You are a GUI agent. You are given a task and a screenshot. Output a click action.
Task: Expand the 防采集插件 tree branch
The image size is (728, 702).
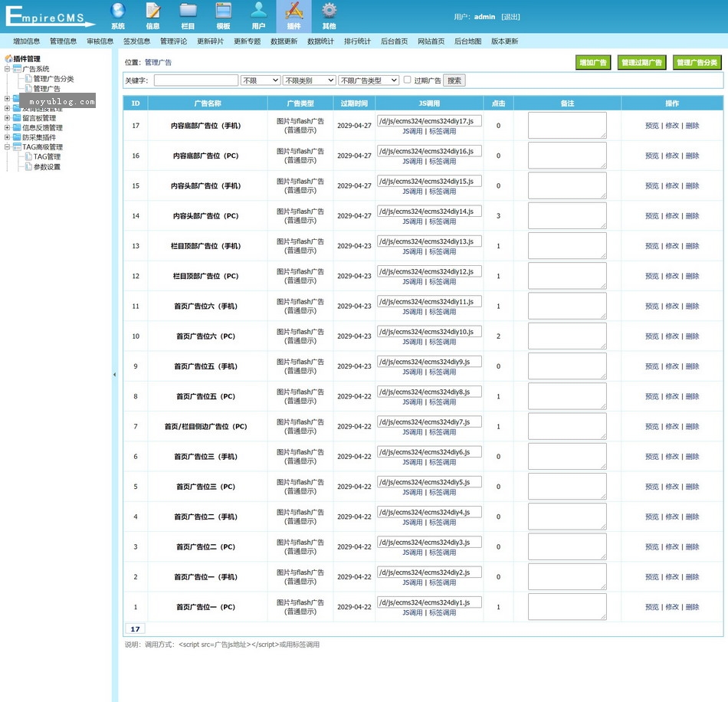(x=7, y=137)
